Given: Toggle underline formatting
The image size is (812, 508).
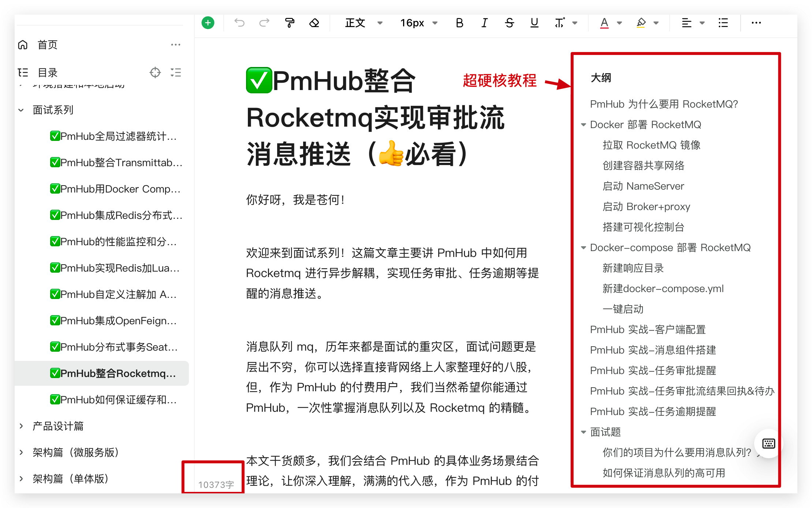Looking at the screenshot, I should 534,23.
